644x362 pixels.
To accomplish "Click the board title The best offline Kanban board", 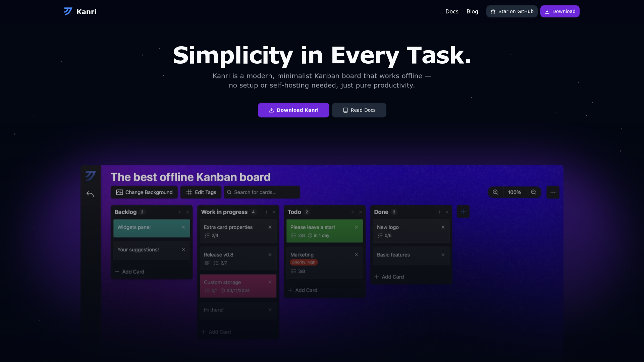I will pyautogui.click(x=191, y=177).
